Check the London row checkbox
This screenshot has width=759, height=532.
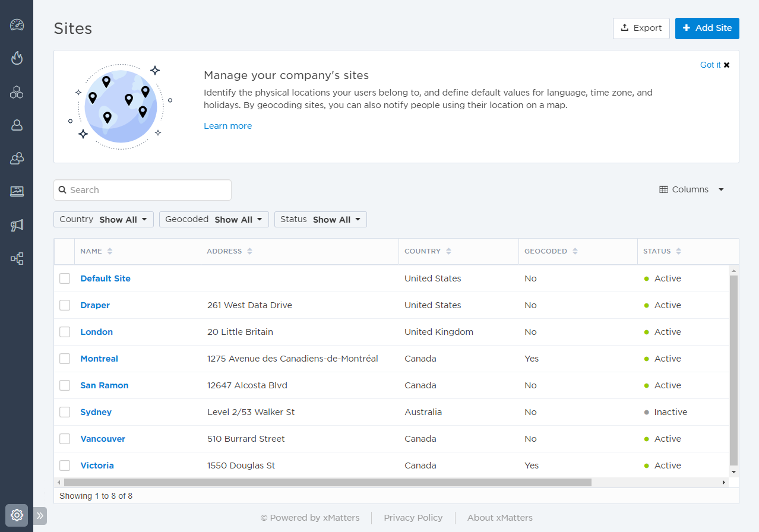point(65,332)
